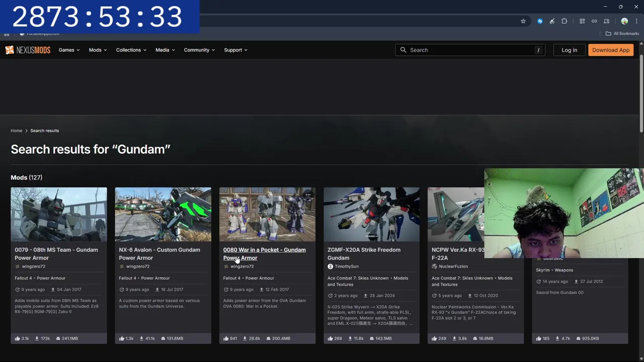Viewport: 644px width, 362px height.
Task: Click the QR code generator icon
Action: [x=582, y=21]
